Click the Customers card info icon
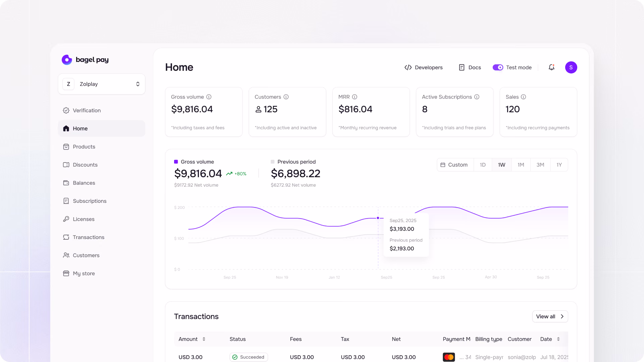The image size is (644, 362). [x=286, y=97]
